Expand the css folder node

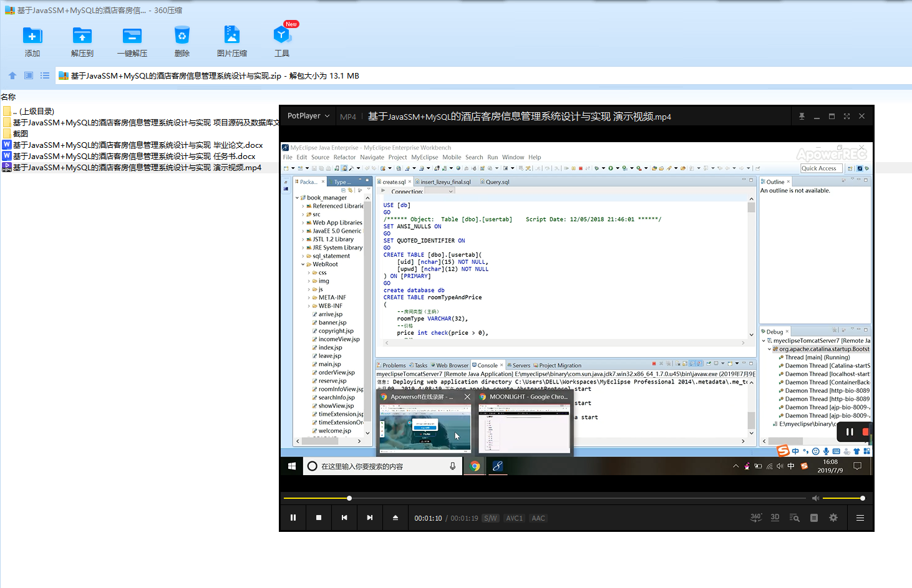point(309,272)
